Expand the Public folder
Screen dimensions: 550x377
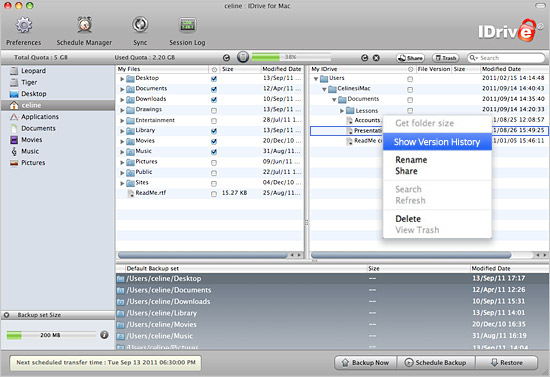point(122,173)
